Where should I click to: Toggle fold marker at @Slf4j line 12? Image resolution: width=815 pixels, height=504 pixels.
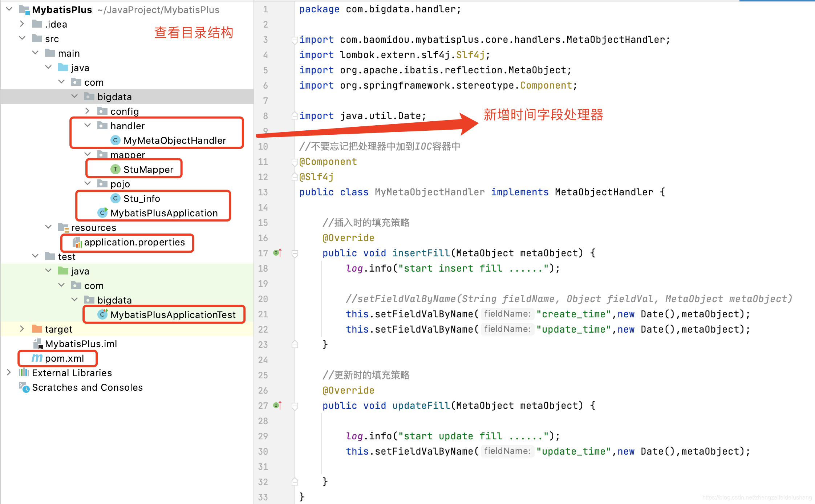(295, 177)
